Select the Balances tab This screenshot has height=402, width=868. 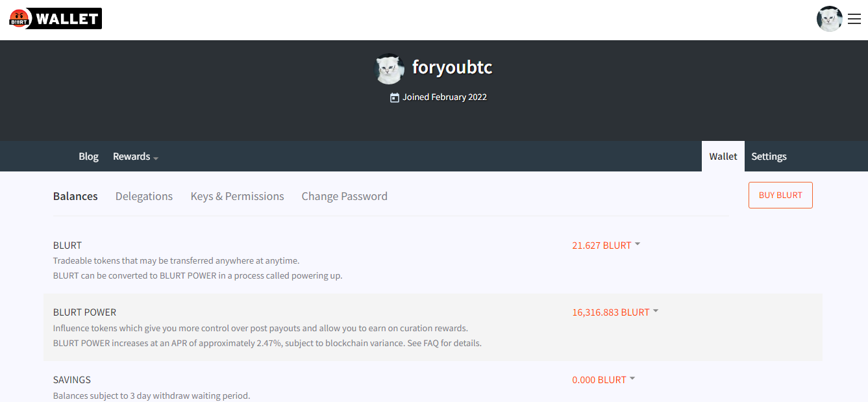click(75, 196)
